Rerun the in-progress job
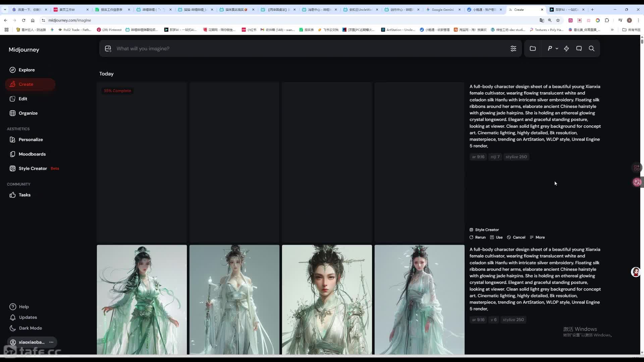Image resolution: width=644 pixels, height=362 pixels. click(x=478, y=237)
